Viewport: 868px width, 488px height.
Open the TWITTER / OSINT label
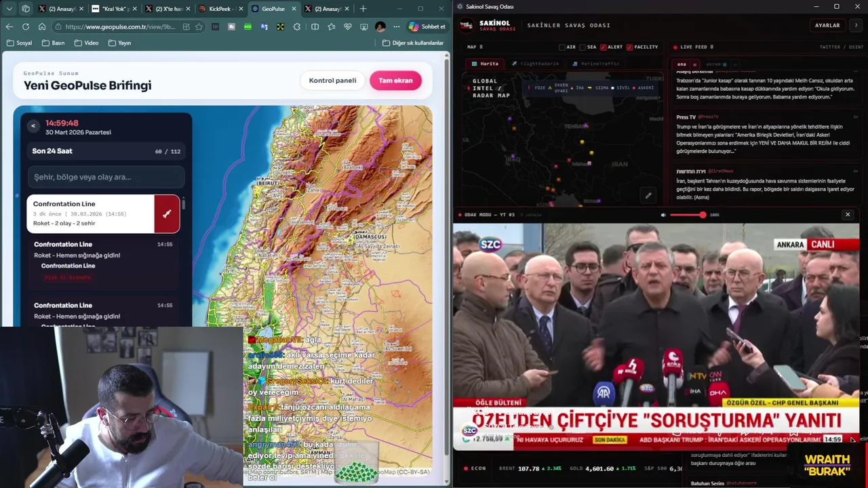(842, 47)
